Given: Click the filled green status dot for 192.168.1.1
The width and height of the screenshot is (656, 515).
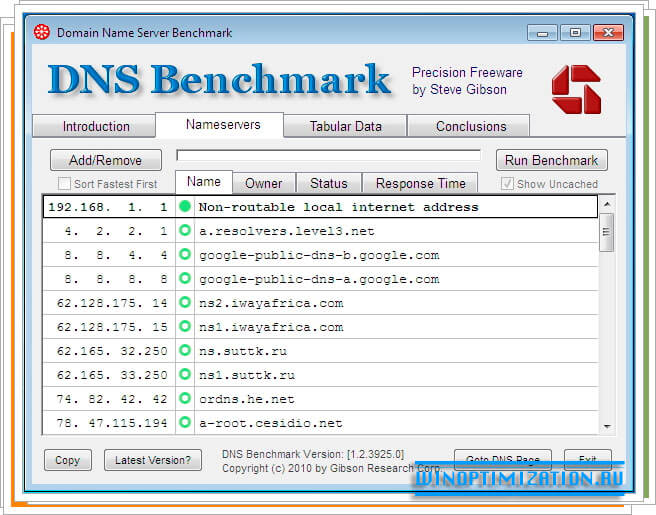Looking at the screenshot, I should coord(184,206).
